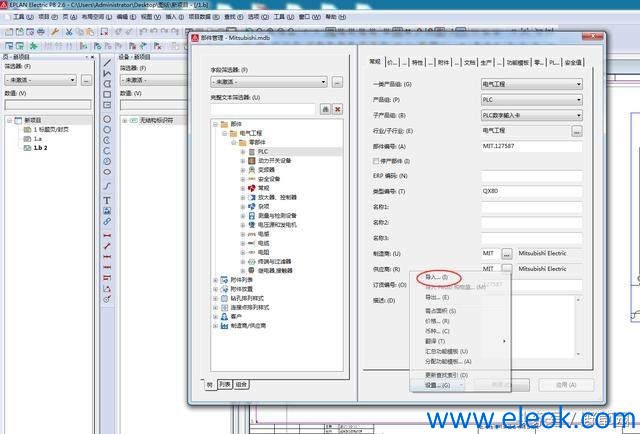Open the 视图 menu in menu bar
640x434 pixels.
151,17
